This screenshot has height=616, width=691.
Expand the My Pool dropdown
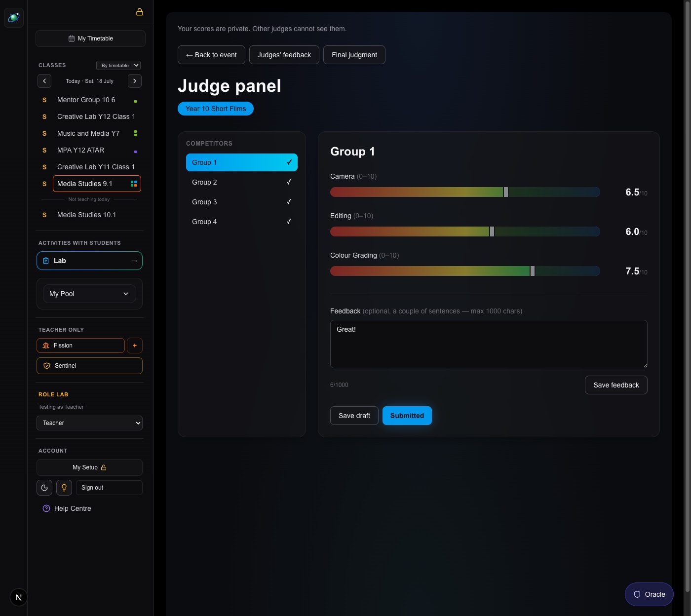pyautogui.click(x=89, y=294)
